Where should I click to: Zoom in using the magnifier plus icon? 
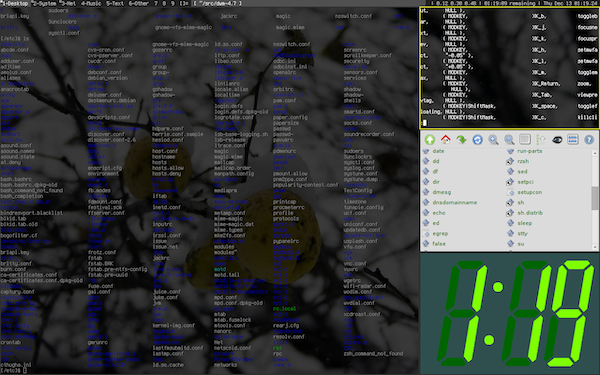(493, 140)
